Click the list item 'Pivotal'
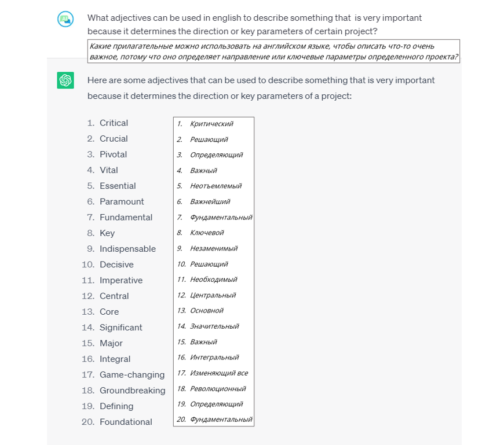504x445 pixels. click(x=113, y=155)
